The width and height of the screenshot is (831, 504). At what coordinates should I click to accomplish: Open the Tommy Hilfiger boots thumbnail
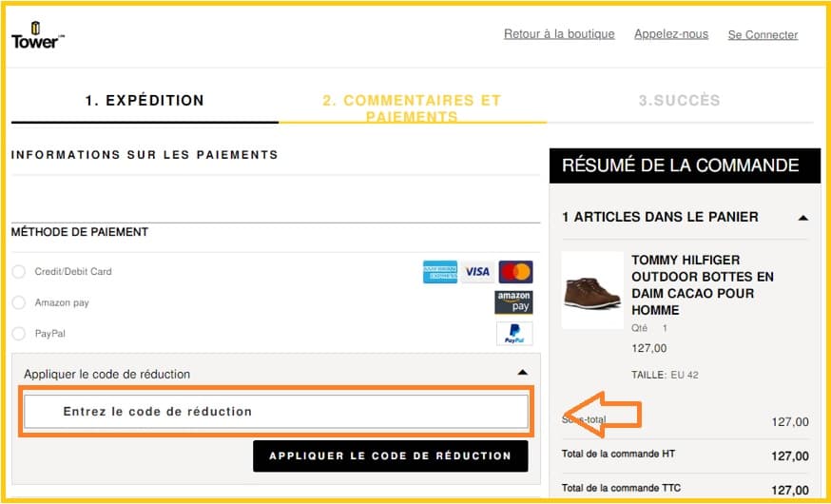pyautogui.click(x=591, y=290)
